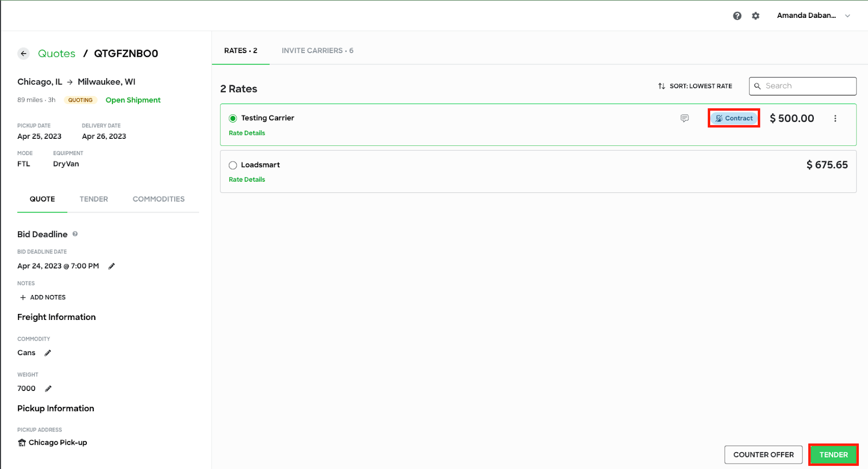Click the Chicago Pick-up facility icon

point(22,443)
